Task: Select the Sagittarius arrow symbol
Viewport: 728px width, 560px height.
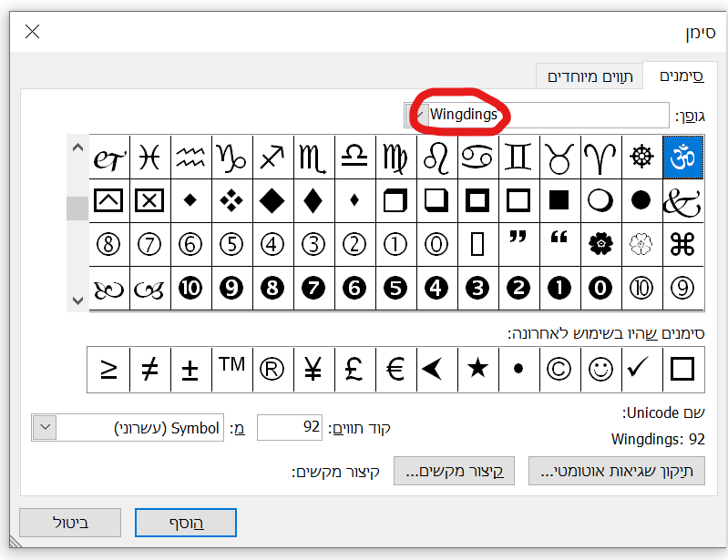Action: tap(272, 158)
